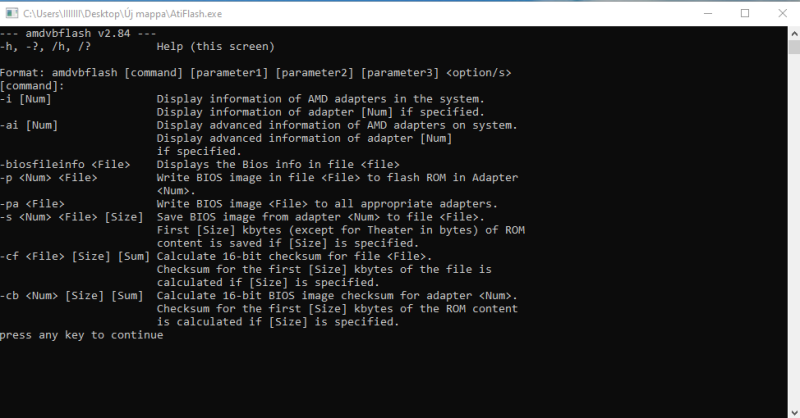The width and height of the screenshot is (800, 418).
Task: Click the '-p <Num> <File>' command text
Action: pyautogui.click(x=48, y=178)
